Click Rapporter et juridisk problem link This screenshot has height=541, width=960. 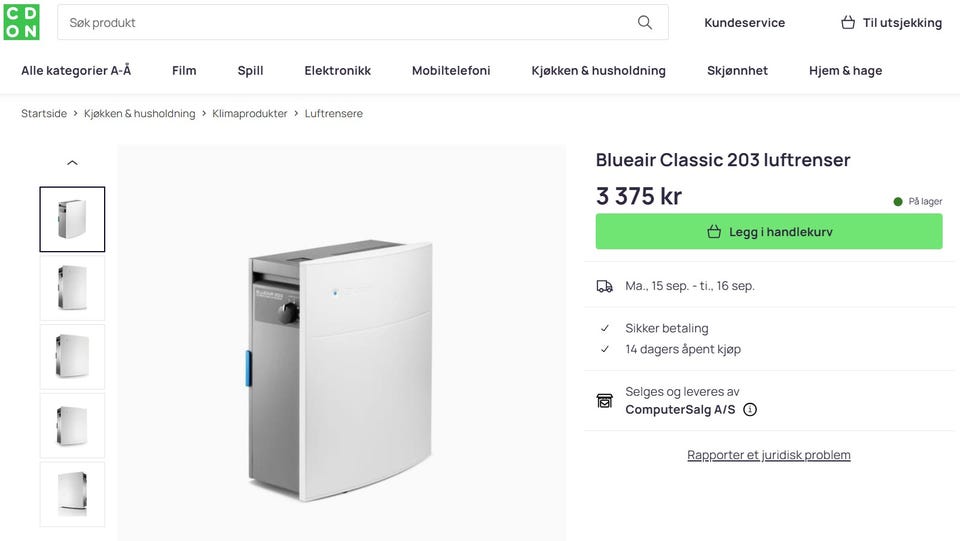pyautogui.click(x=768, y=455)
